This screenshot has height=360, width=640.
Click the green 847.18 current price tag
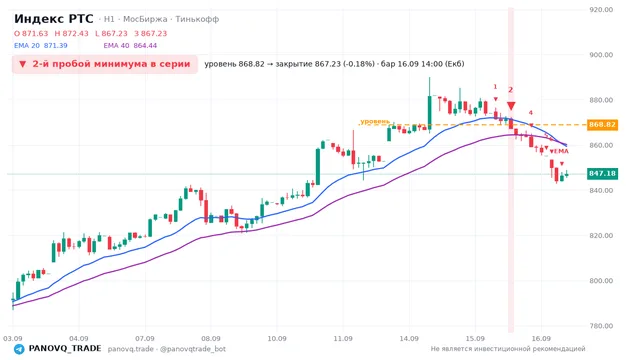[x=602, y=173]
